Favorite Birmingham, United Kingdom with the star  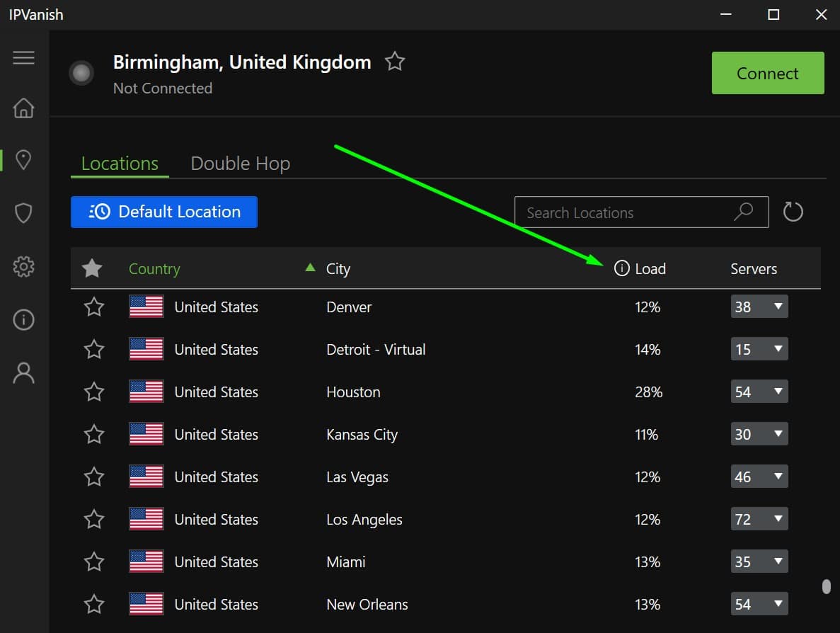tap(395, 61)
